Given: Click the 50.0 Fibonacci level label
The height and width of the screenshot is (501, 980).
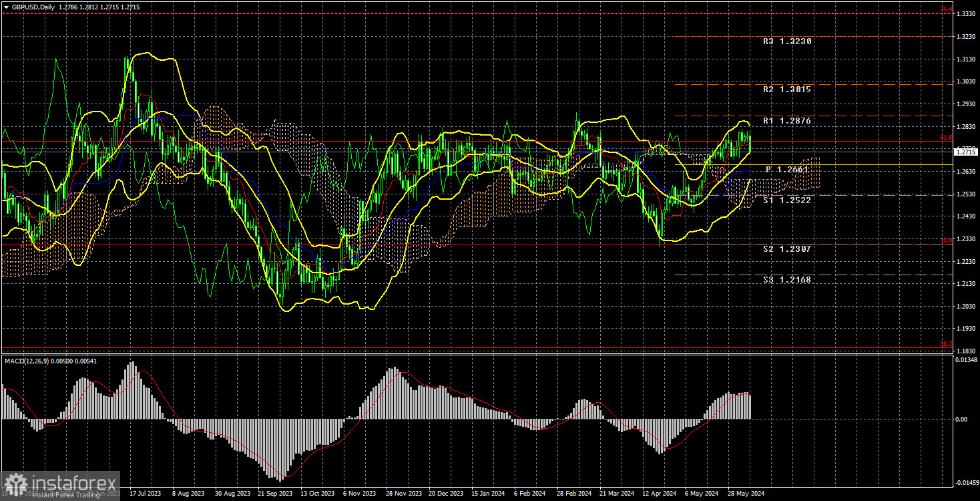Looking at the screenshot, I should click(946, 240).
